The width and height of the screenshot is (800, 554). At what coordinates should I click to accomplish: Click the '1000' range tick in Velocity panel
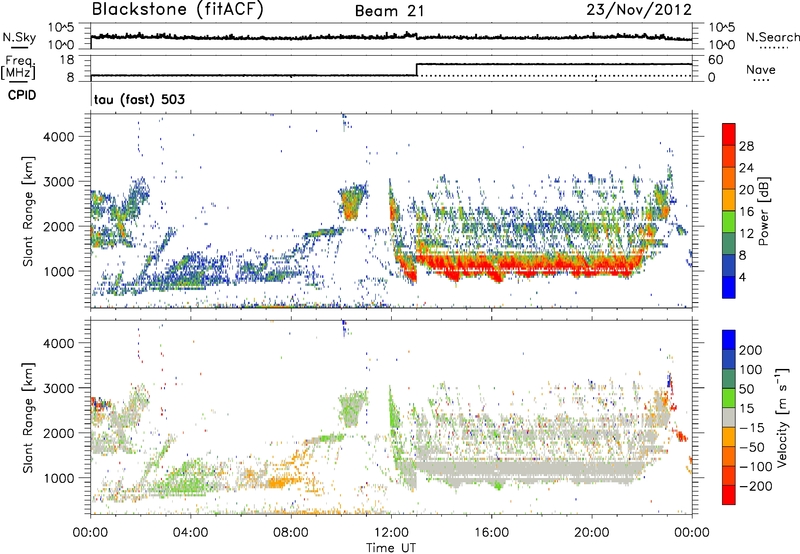[x=58, y=478]
